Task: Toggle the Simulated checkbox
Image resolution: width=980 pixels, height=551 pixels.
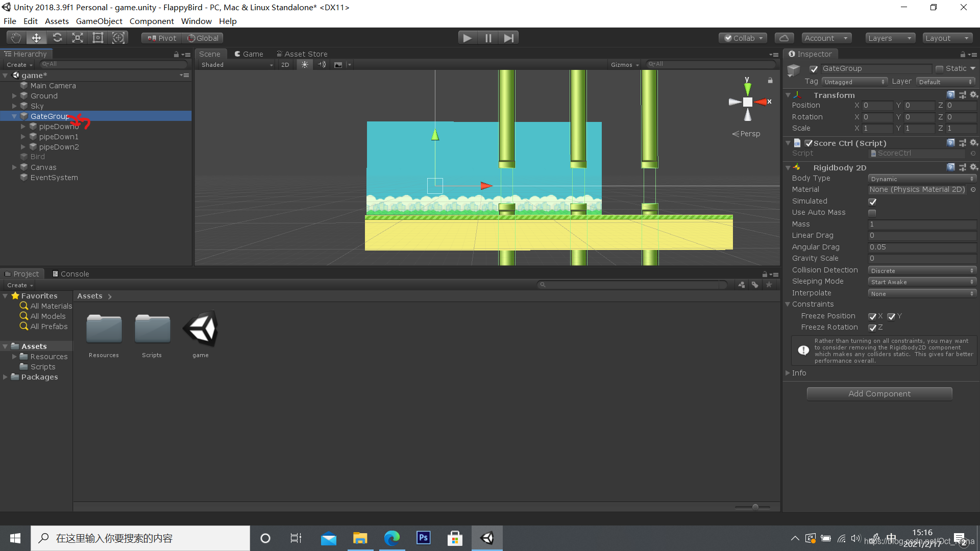Action: point(872,202)
